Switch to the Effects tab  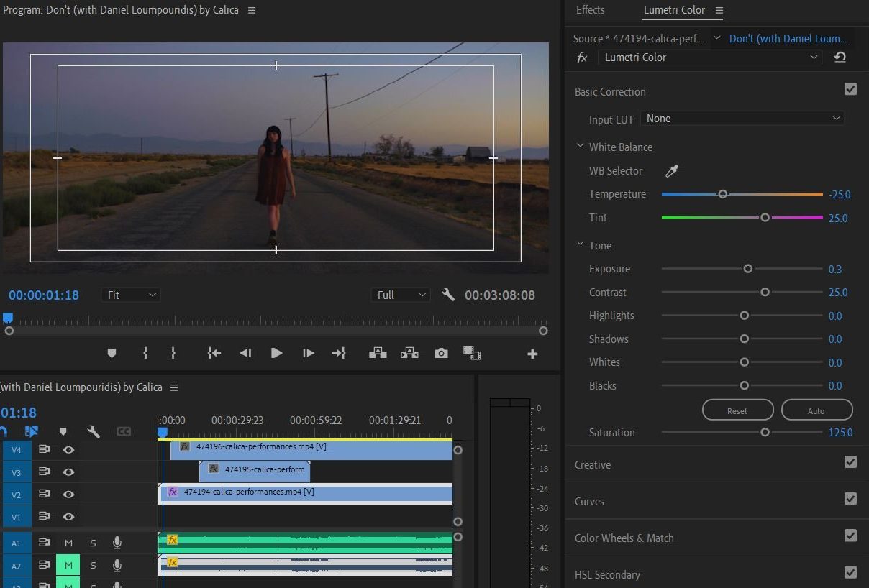click(591, 10)
